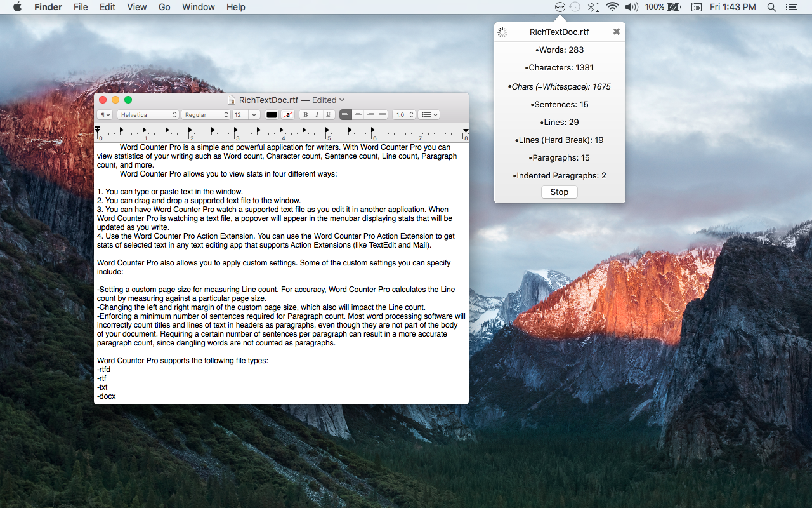
Task: Click the RichTextDoc.rtf popover title
Action: [559, 32]
